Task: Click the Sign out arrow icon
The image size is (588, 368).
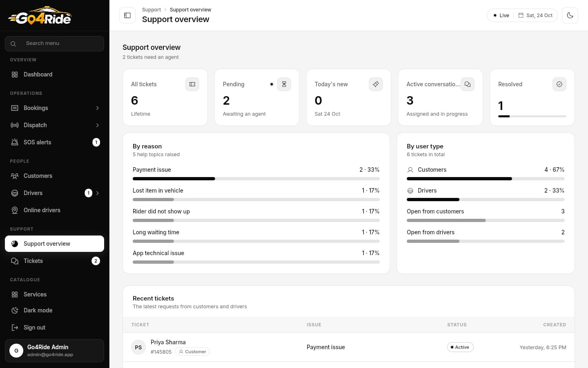Action: tap(15, 328)
